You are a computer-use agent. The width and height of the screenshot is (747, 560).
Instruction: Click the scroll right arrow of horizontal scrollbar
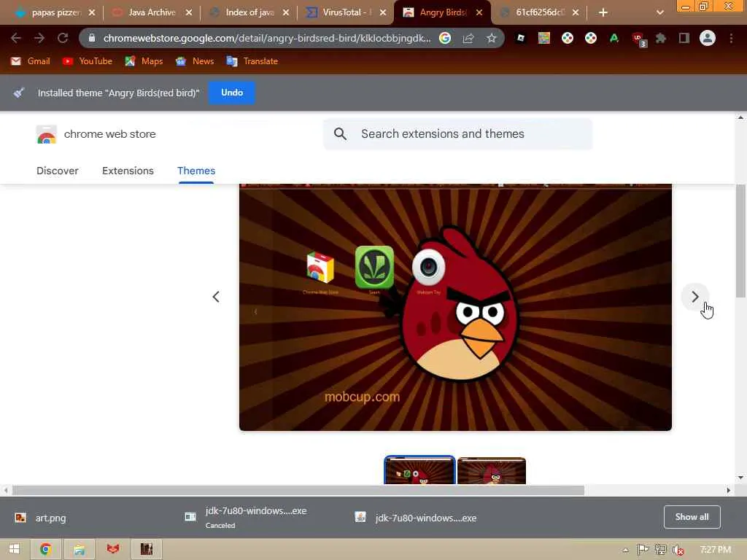728,490
